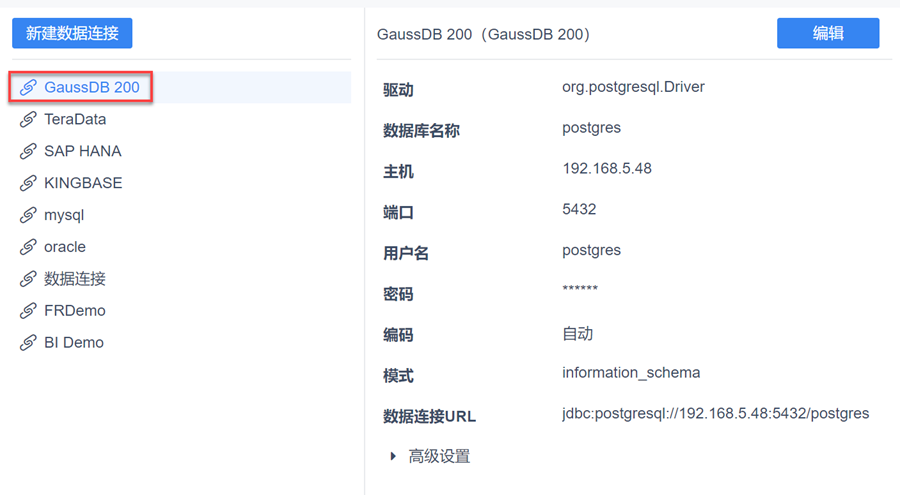
Task: Choose the KINGBASE connection name
Action: [83, 183]
